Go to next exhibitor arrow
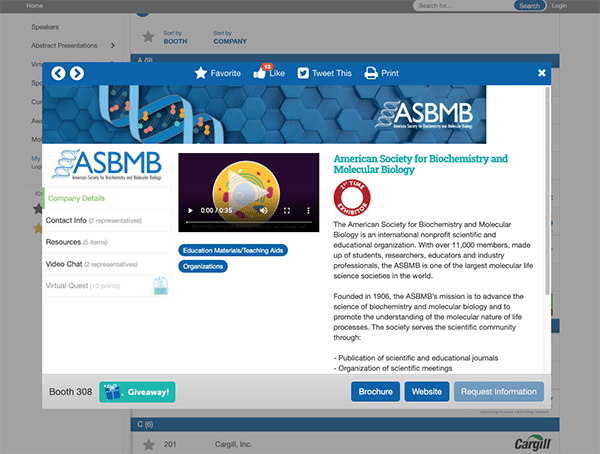600x454 pixels. coord(77,73)
